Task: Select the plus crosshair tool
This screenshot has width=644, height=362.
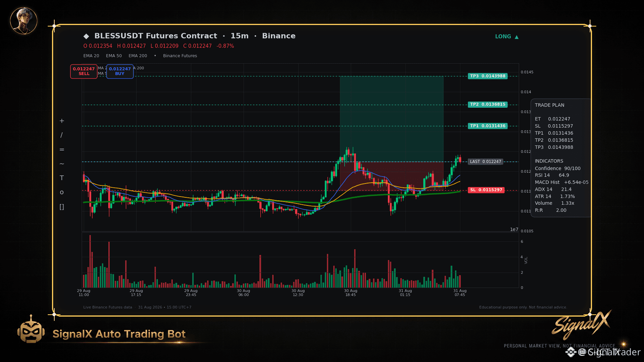Action: coord(62,121)
